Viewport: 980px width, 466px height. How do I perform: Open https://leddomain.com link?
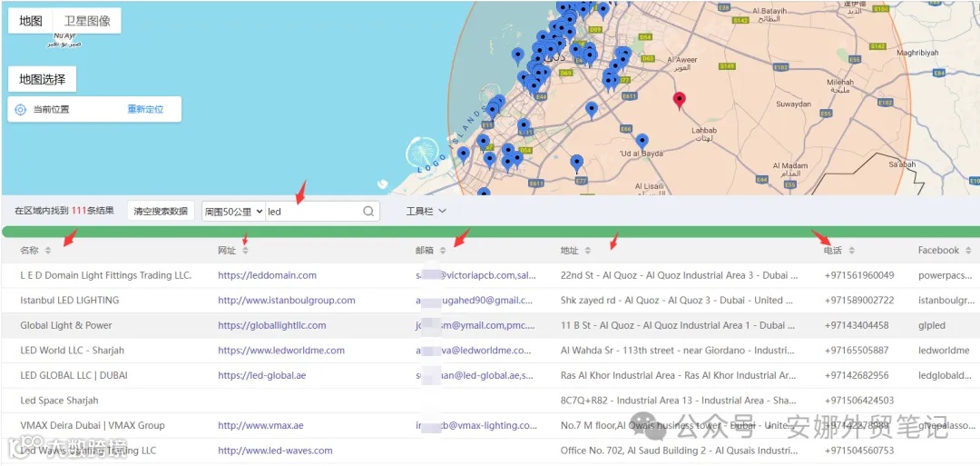tap(267, 275)
